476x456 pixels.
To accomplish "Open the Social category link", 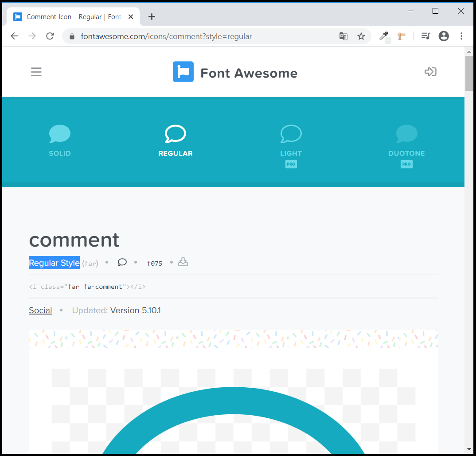I will [x=40, y=310].
